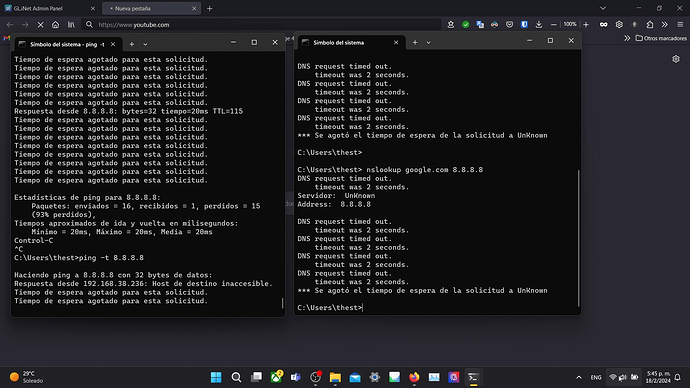Screen dimensions: 690x388
Task: Open Windows Start menu
Action: pyautogui.click(x=216, y=377)
